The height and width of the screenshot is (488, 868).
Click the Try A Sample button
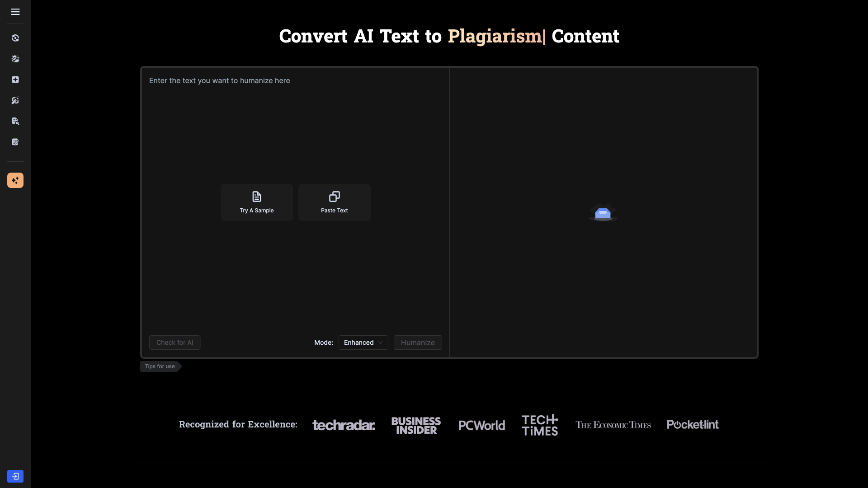click(x=256, y=202)
